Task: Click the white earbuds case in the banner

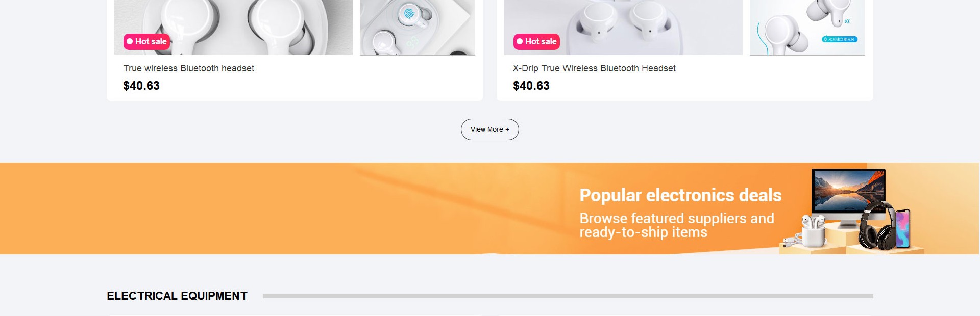Action: pyautogui.click(x=813, y=231)
